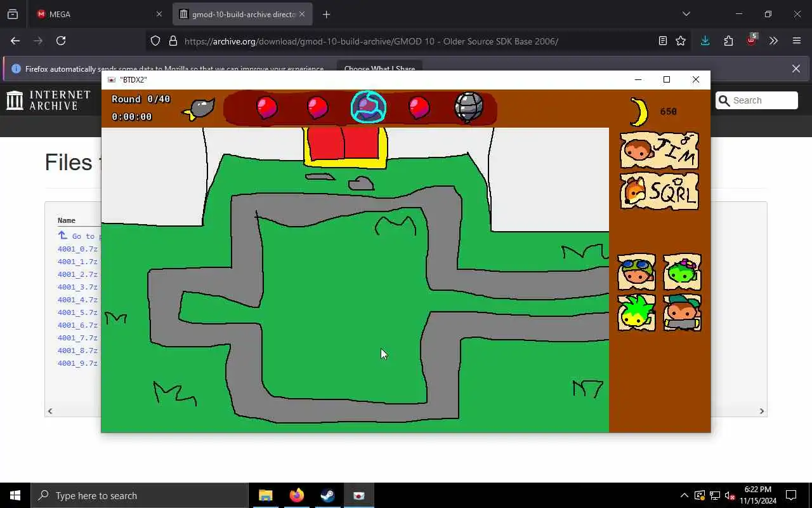This screenshot has height=508, width=812.
Task: Click the archive.org URL address field
Action: (371, 41)
